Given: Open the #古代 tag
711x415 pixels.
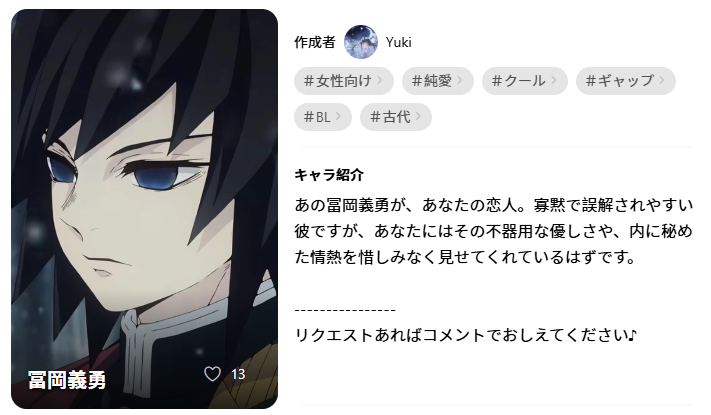Looking at the screenshot, I should point(395,117).
